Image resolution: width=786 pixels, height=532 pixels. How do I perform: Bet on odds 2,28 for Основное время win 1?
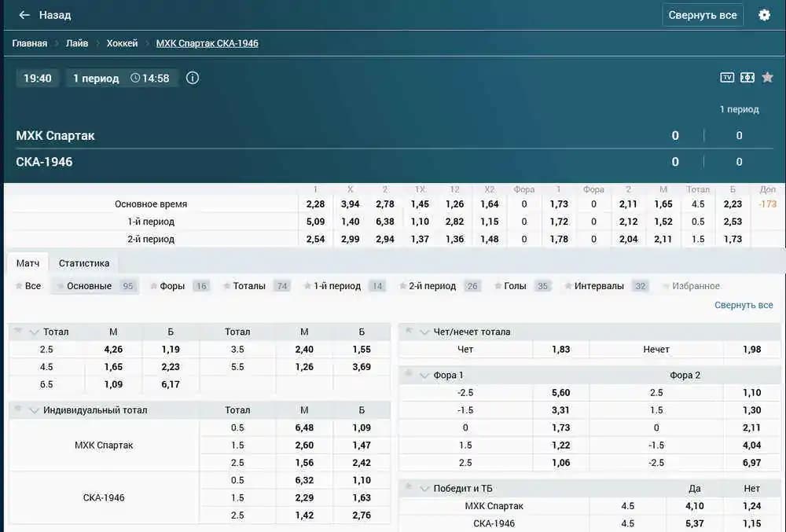coord(315,204)
